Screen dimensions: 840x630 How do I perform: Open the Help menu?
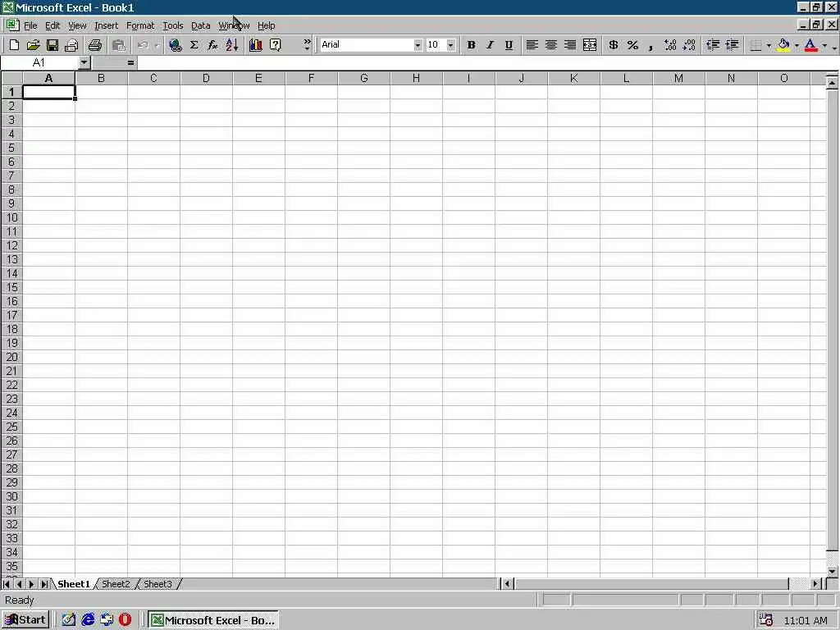point(267,25)
